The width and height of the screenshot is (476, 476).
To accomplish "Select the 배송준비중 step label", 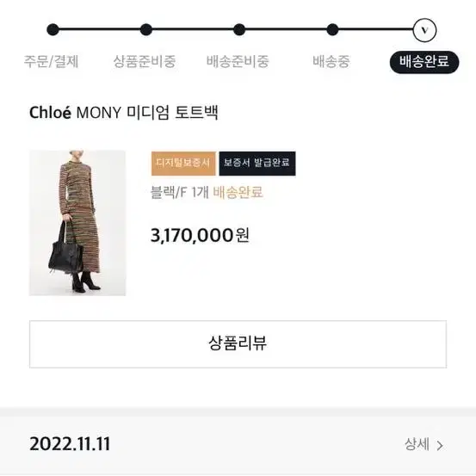I will click(x=238, y=61).
